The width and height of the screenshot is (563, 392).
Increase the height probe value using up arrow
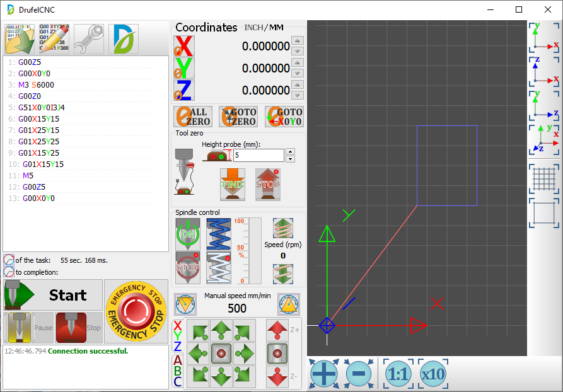click(x=290, y=151)
